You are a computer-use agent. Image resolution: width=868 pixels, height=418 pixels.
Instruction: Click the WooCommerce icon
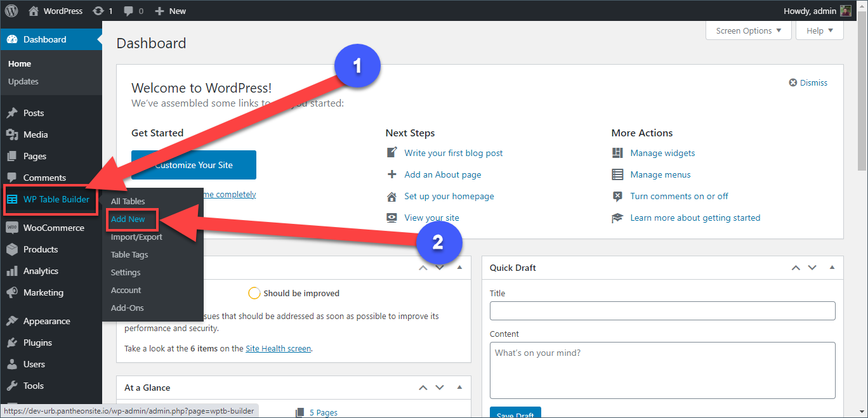[12, 228]
